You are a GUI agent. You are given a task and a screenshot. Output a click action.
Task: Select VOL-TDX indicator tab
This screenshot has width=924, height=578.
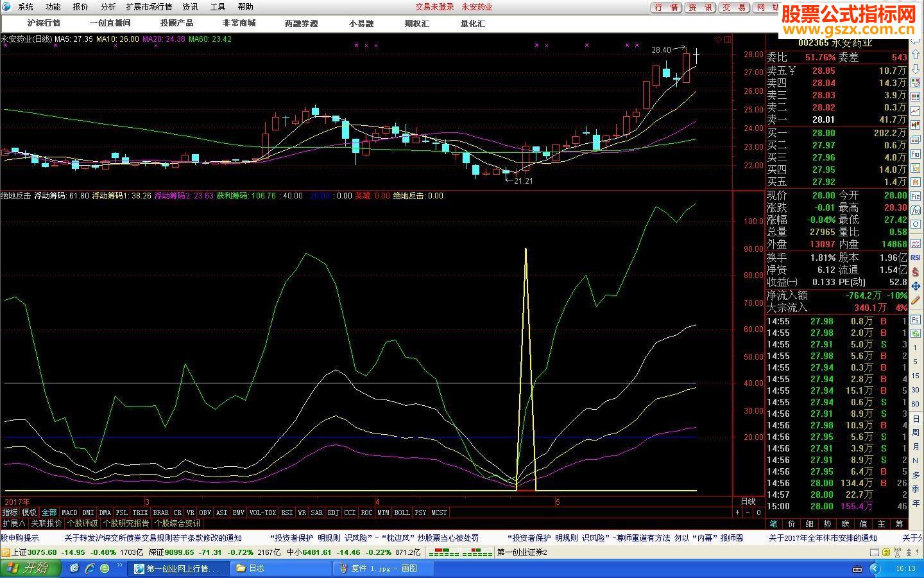[262, 512]
